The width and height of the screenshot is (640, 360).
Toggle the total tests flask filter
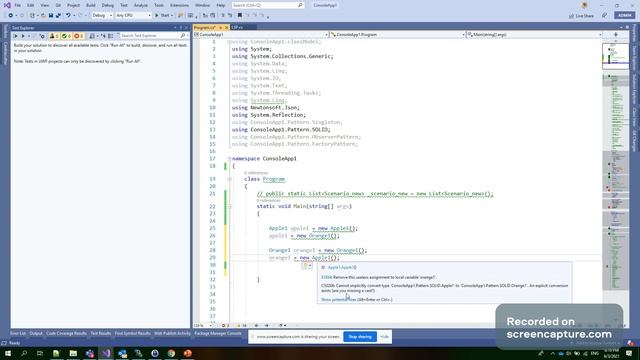[x=54, y=36]
